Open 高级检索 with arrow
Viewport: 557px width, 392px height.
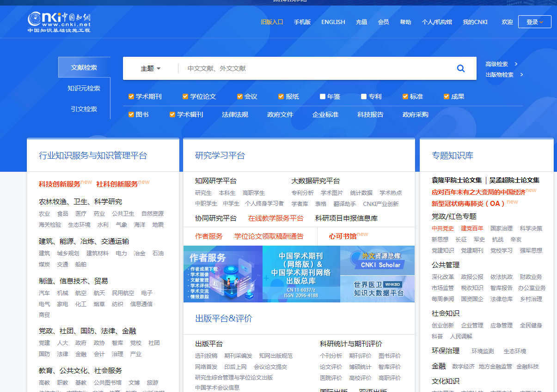click(x=502, y=64)
